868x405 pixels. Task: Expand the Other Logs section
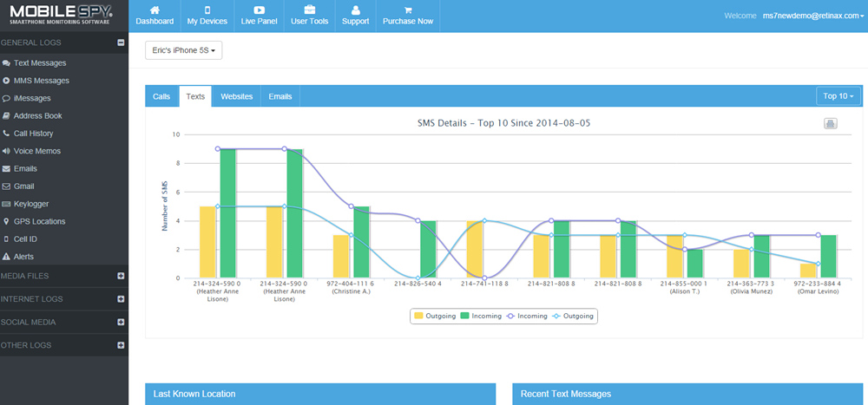(121, 345)
